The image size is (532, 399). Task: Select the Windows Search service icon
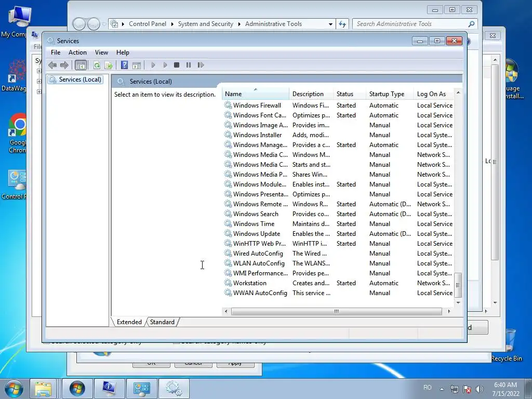pos(228,214)
